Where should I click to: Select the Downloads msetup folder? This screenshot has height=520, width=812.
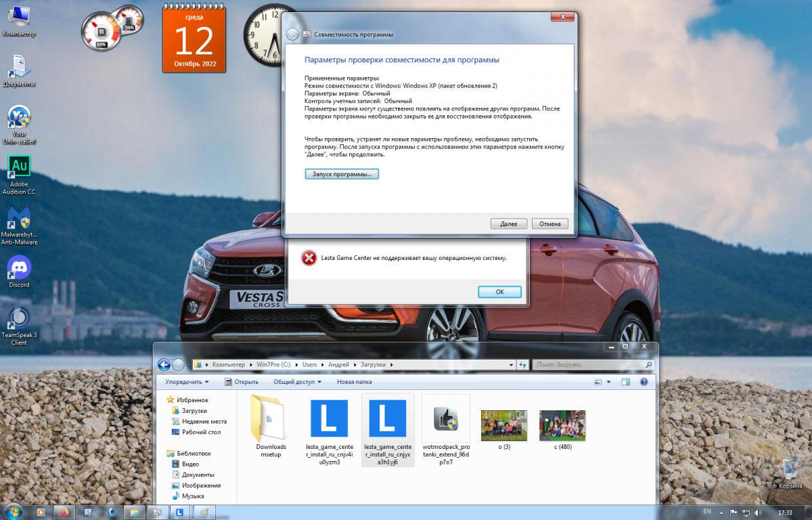[x=271, y=427]
